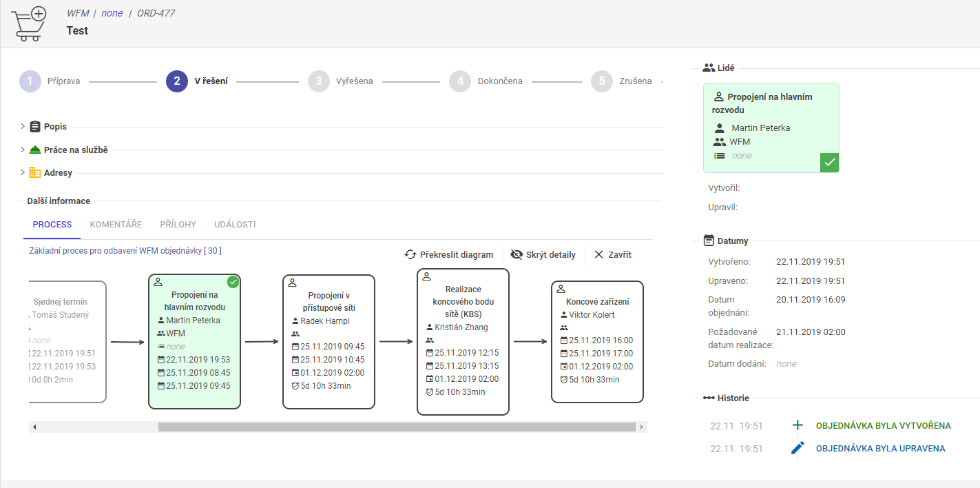Screen dimensions: 980x488
Task: Open the Přílohy tab
Action: (x=178, y=225)
